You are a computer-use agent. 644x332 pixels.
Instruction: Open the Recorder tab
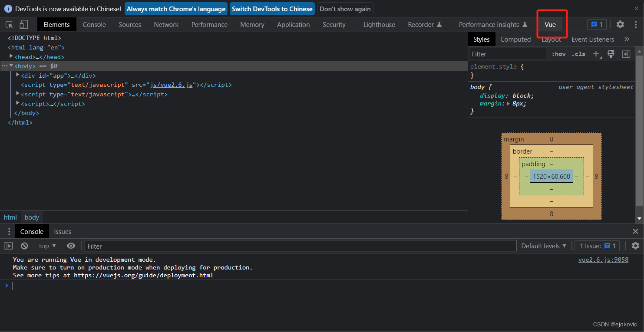click(x=425, y=25)
